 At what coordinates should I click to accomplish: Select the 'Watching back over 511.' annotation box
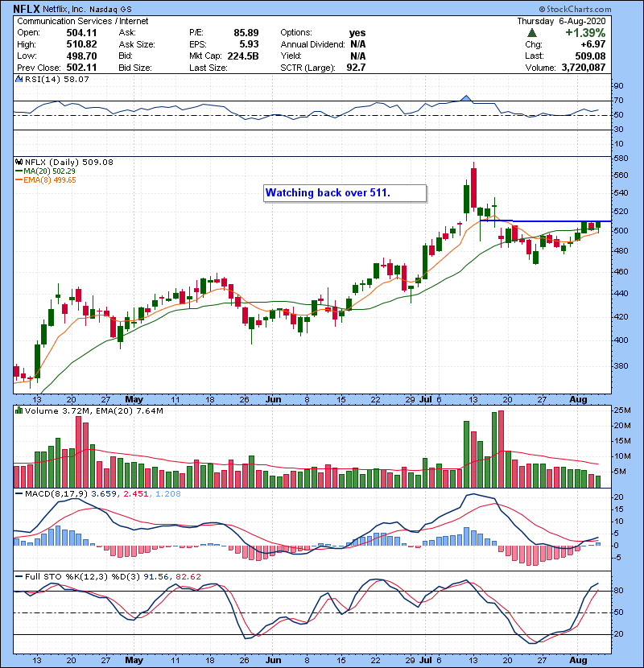coord(345,193)
